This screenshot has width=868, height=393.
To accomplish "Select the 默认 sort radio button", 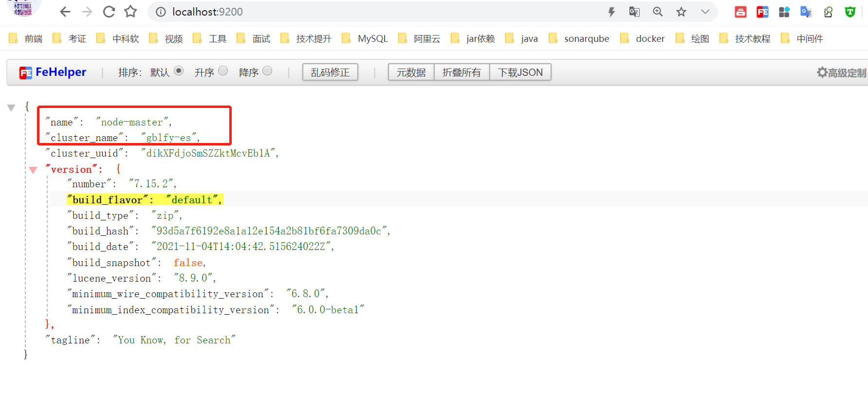I will click(x=179, y=71).
